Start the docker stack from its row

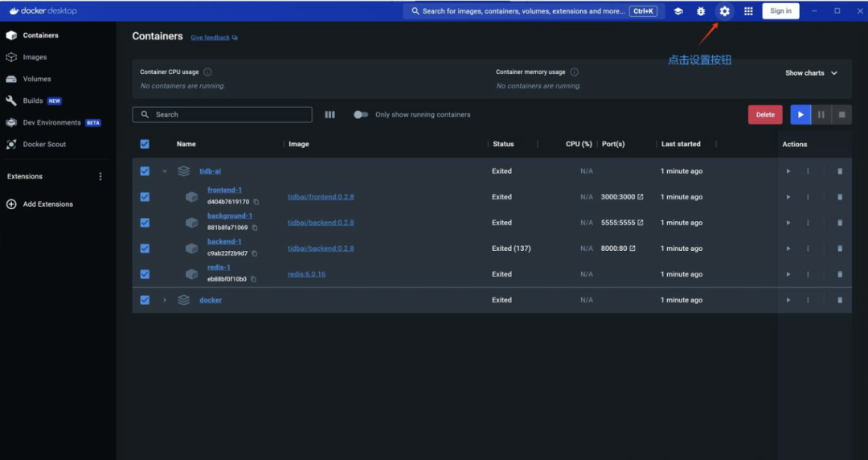[788, 300]
